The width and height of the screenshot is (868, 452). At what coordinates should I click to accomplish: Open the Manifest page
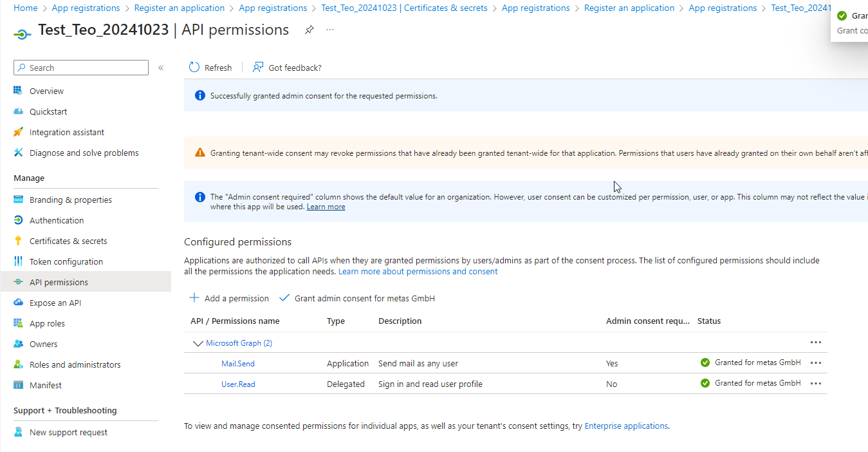[x=46, y=385]
